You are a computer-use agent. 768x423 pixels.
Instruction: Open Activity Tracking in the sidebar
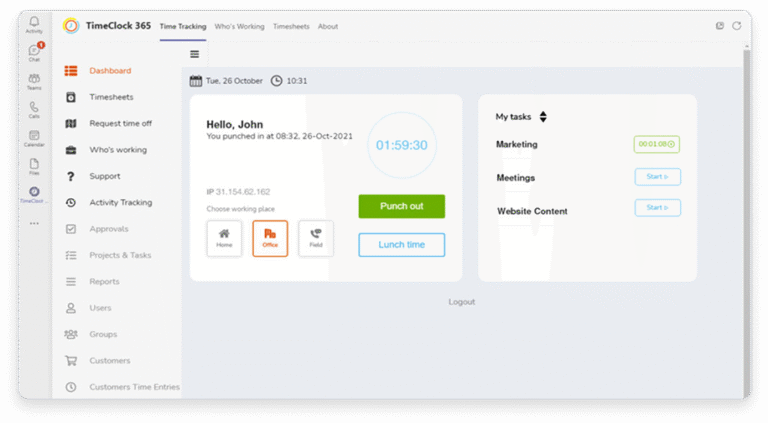tap(120, 203)
